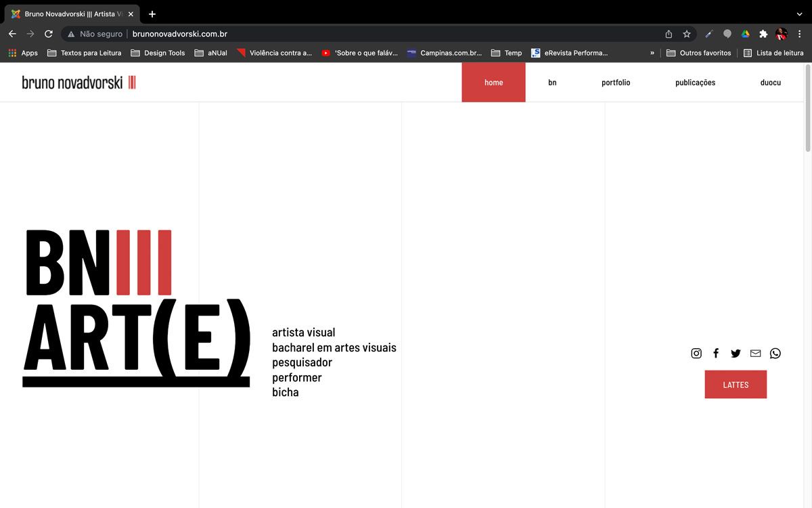This screenshot has height=508, width=812.
Task: Click the red LATTES button
Action: point(736,384)
